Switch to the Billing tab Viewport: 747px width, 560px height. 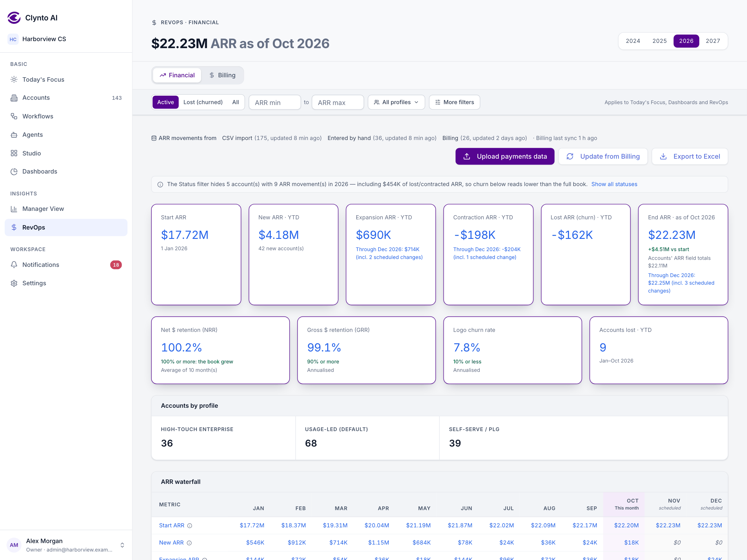[x=223, y=75]
